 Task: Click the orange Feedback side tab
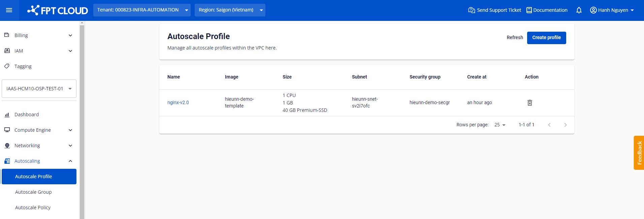pos(639,153)
